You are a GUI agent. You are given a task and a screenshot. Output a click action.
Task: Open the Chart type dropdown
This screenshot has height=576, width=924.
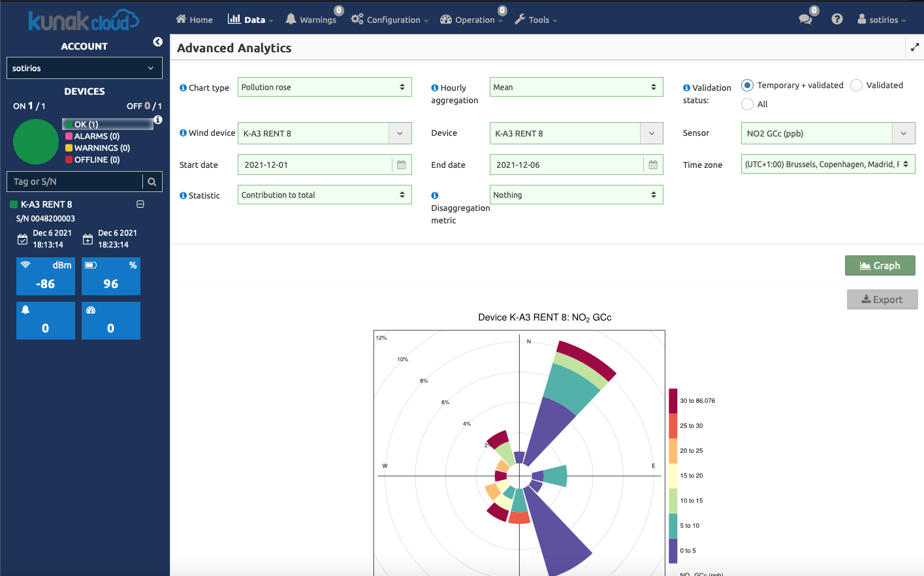[324, 88]
